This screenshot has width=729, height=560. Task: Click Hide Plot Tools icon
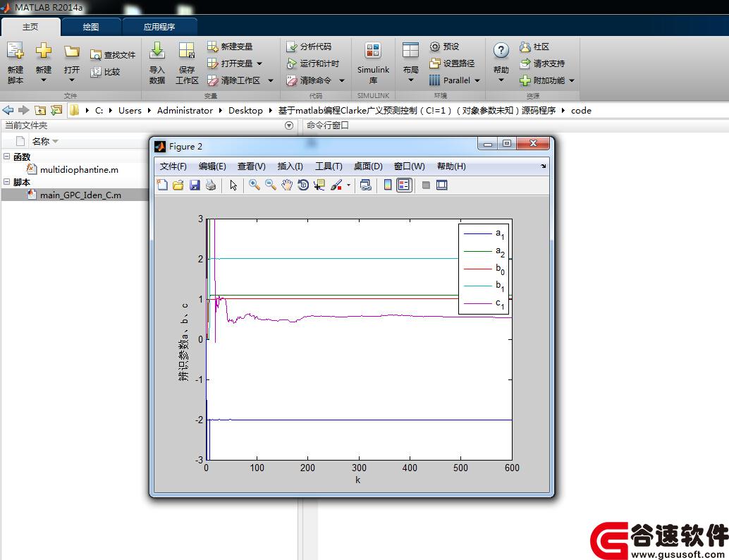click(426, 185)
